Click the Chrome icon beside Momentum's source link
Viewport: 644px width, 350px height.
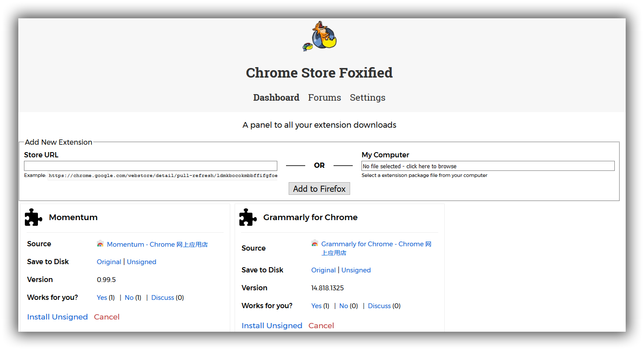coord(100,244)
